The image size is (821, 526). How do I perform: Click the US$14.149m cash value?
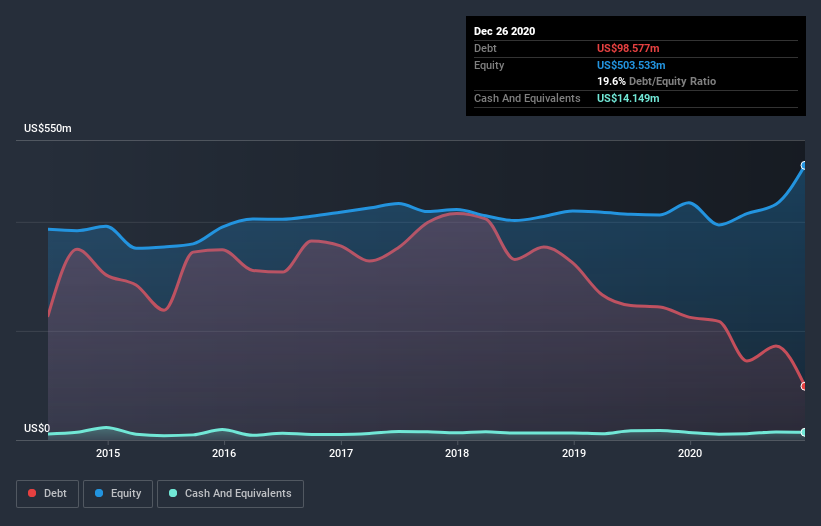coord(628,98)
